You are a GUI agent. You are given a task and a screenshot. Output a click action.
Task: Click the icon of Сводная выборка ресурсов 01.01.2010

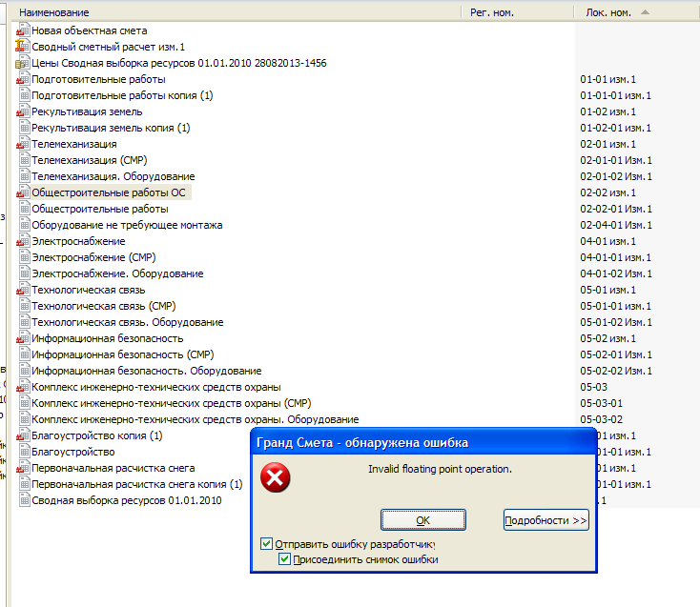tap(25, 500)
